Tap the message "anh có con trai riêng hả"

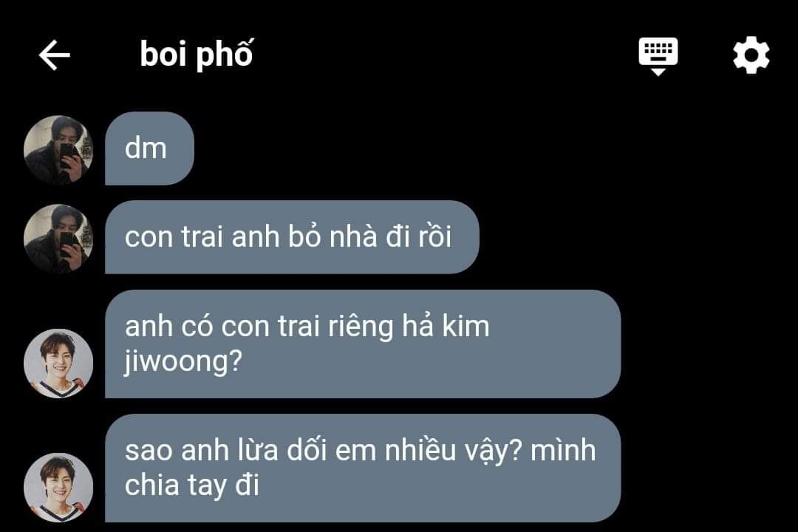[363, 344]
